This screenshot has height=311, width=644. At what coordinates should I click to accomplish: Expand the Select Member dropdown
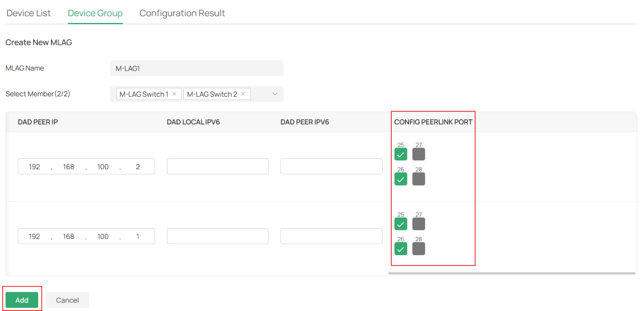tap(275, 94)
